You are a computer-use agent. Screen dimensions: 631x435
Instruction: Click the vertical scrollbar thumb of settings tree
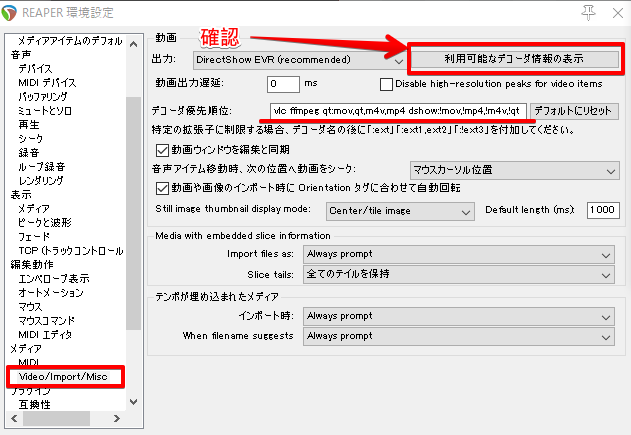(x=133, y=213)
